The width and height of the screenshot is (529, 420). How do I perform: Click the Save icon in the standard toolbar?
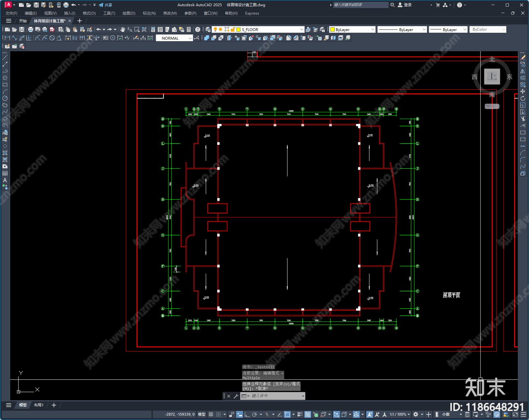pyautogui.click(x=22, y=29)
